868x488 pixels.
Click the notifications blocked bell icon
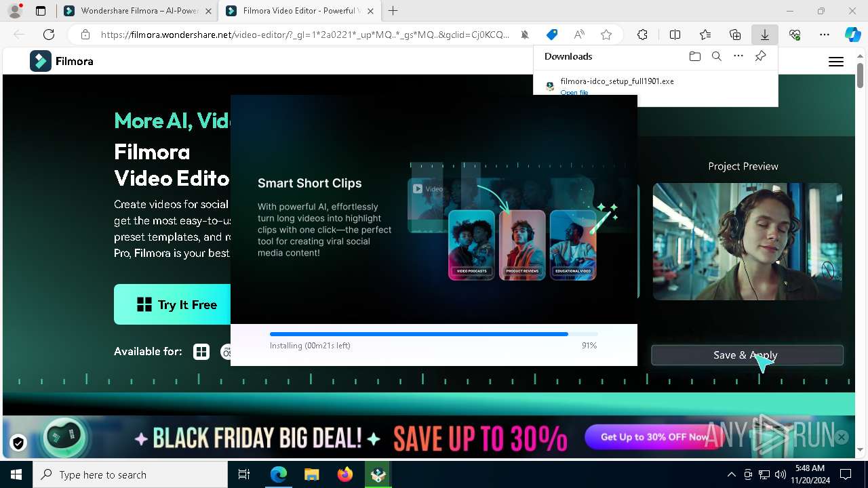pos(525,35)
